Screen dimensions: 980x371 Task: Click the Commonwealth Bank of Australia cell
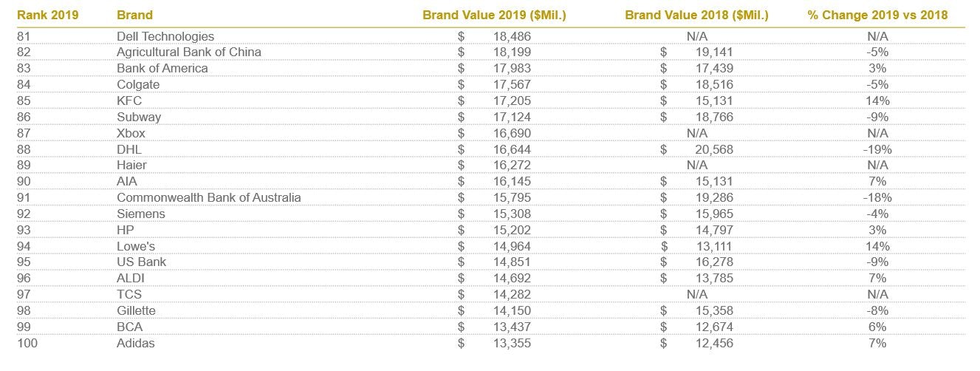(209, 198)
